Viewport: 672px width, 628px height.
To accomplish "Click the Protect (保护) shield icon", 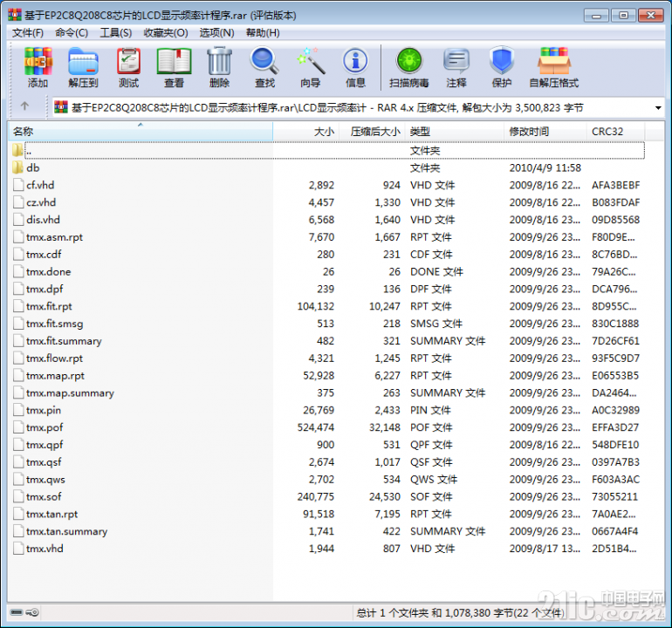I will [x=502, y=61].
